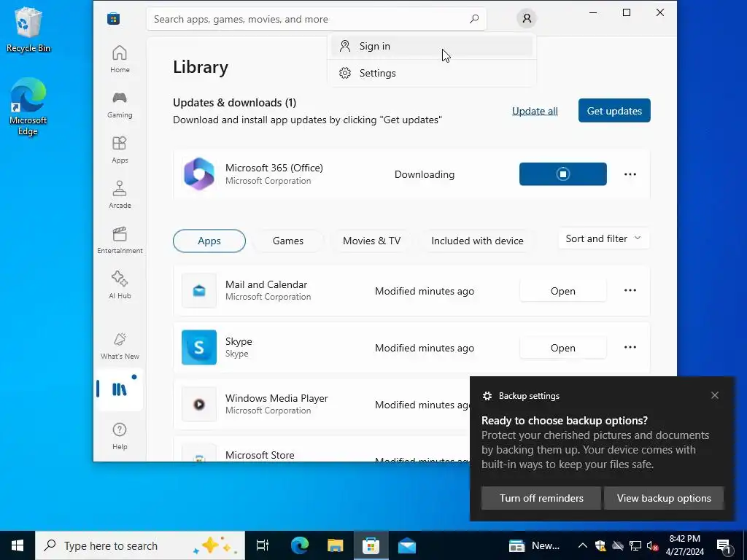Click the Microsoft 365 (Office) app icon
The height and width of the screenshot is (560, 747).
[x=198, y=174]
